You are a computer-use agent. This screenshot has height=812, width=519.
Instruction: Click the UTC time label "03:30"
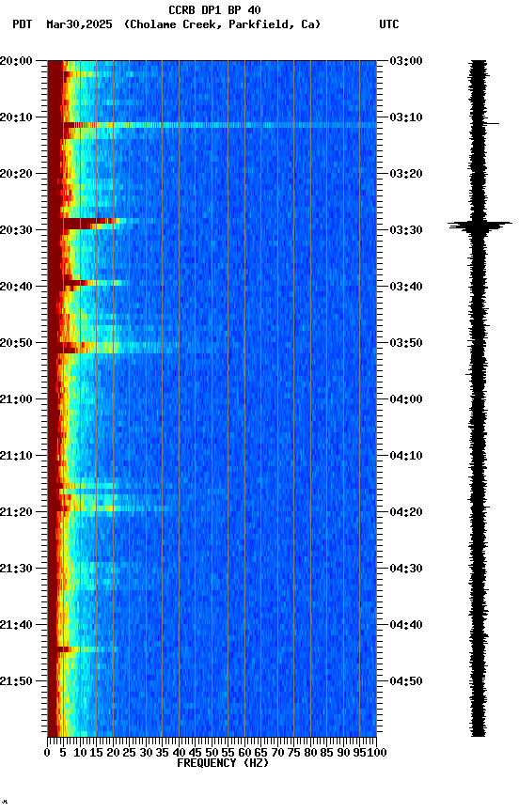point(406,230)
